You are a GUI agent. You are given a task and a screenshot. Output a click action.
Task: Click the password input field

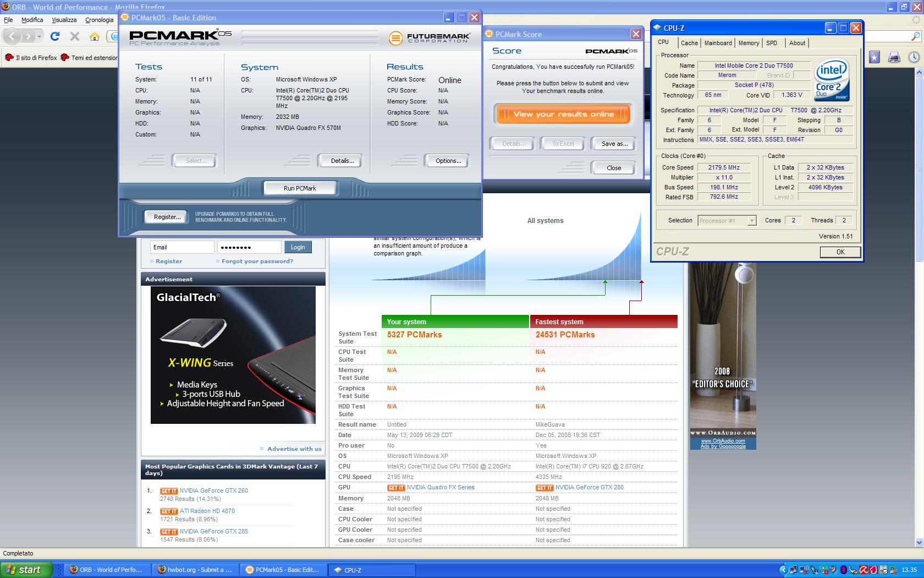249,247
